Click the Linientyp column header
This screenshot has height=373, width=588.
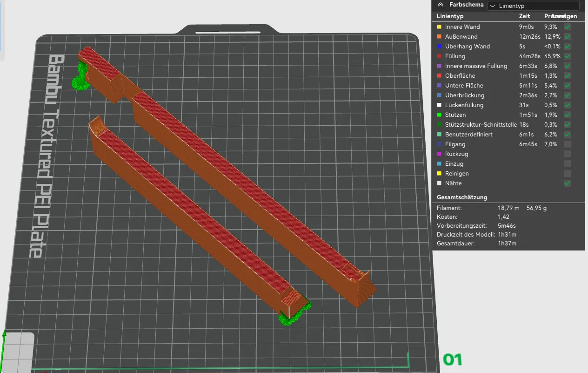450,16
